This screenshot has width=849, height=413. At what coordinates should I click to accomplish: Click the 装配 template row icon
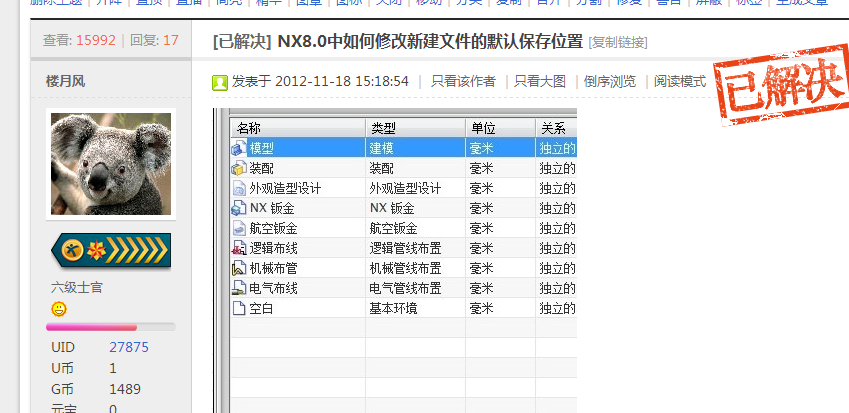239,168
